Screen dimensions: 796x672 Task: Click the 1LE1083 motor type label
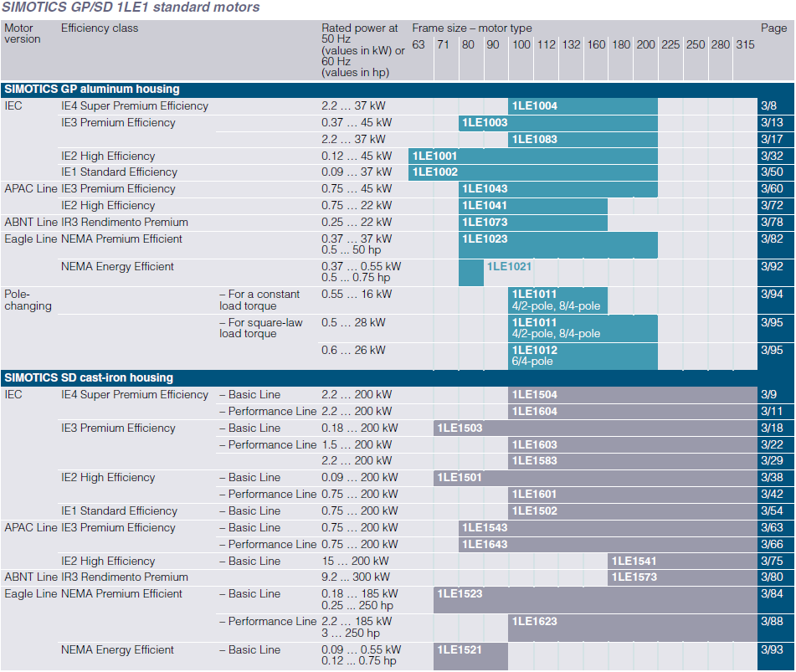pos(535,140)
